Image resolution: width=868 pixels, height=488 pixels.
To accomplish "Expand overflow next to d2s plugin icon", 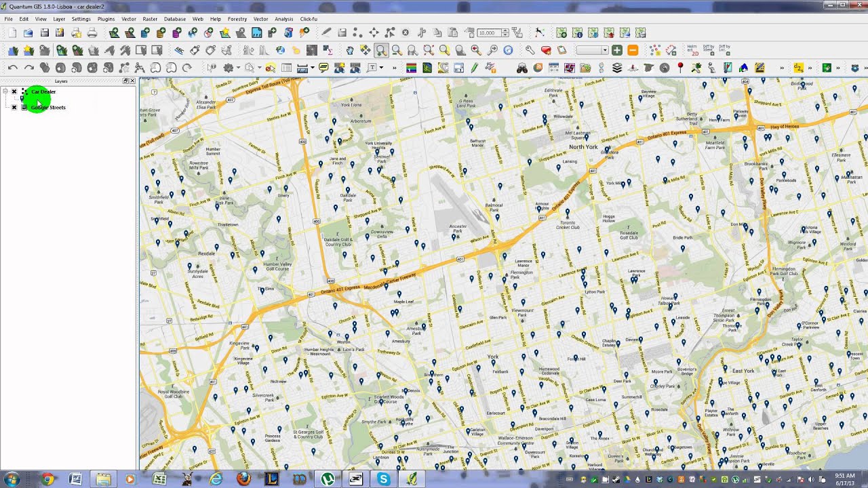I will coord(809,68).
